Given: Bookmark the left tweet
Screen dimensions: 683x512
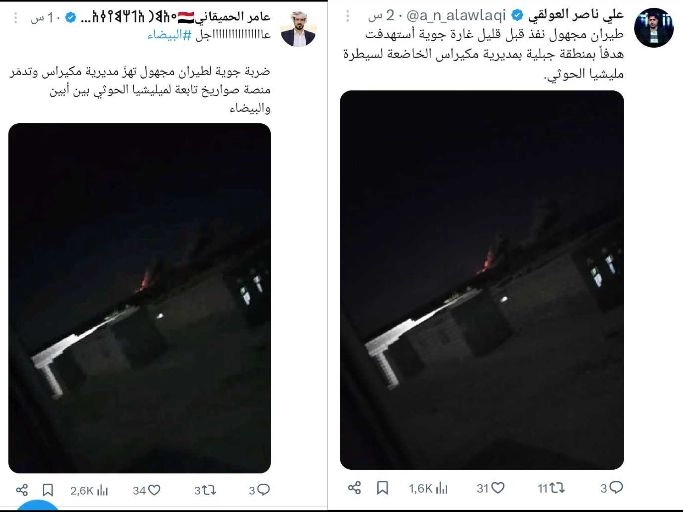Looking at the screenshot, I should (48, 490).
